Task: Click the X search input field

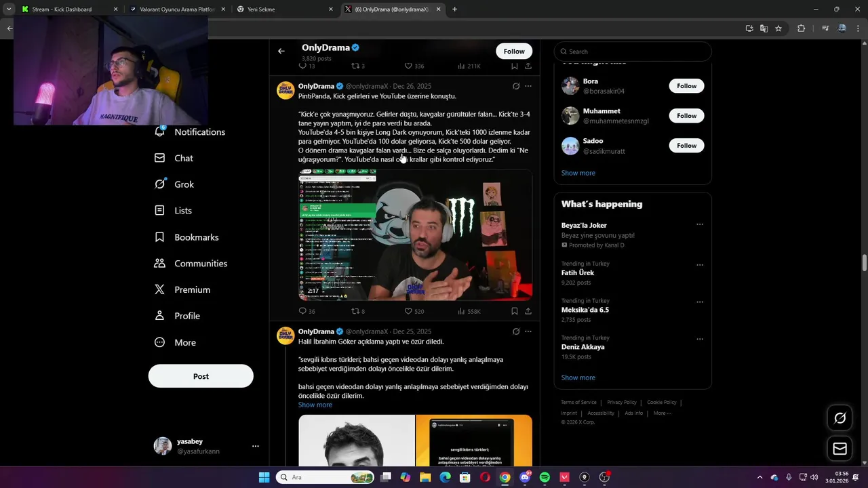Action: click(633, 52)
